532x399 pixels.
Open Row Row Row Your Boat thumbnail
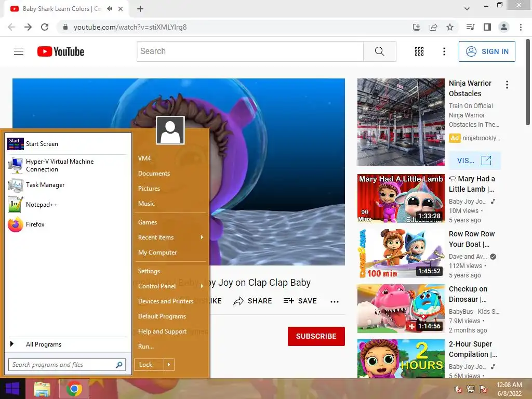pyautogui.click(x=401, y=254)
